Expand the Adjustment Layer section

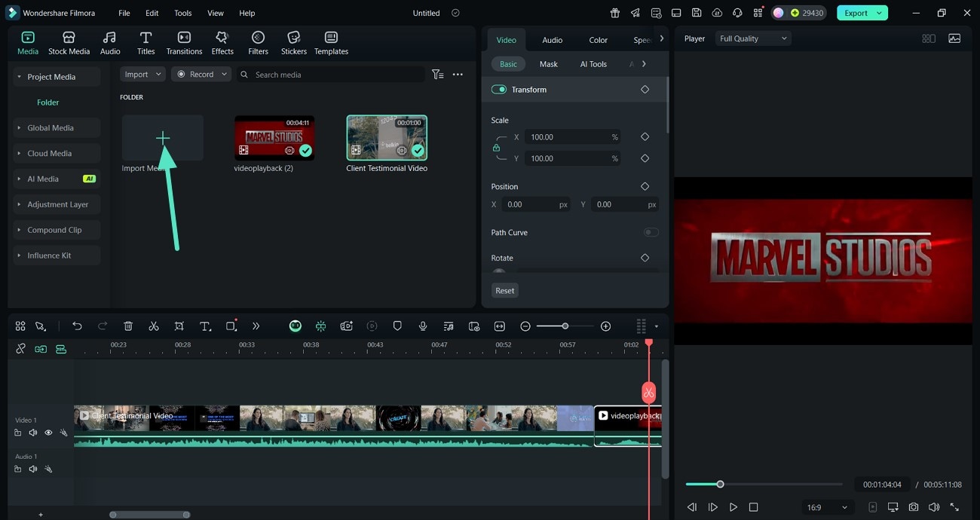click(x=56, y=204)
